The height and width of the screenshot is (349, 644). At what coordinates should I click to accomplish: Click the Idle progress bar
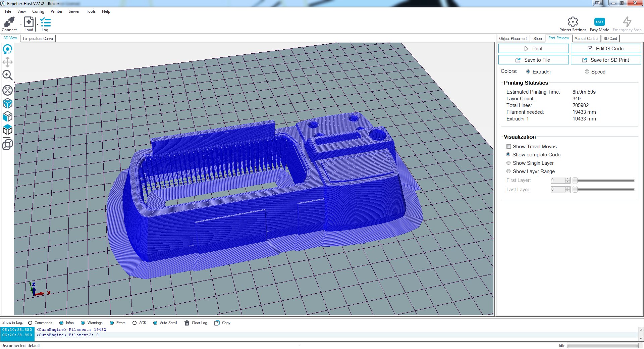[x=602, y=346]
